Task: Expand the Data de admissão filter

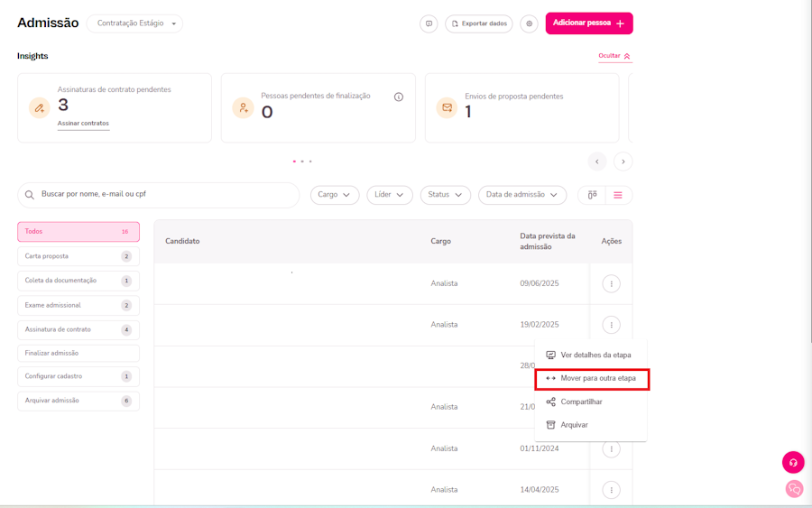Action: (x=522, y=195)
